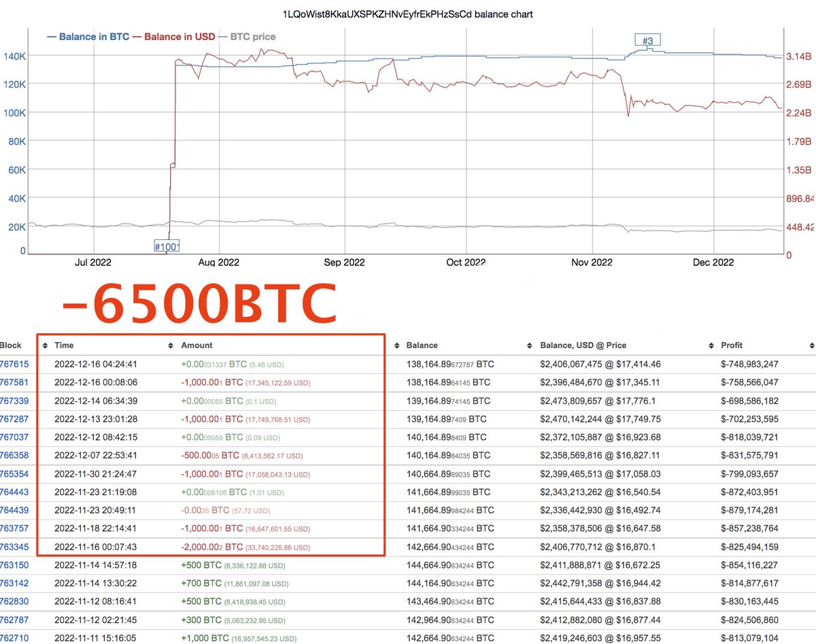Select time cell 2022-12-16 00:08:06

tap(97, 382)
